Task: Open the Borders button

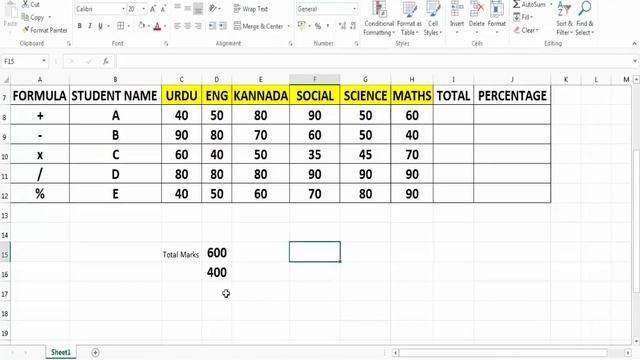Action: point(120,26)
